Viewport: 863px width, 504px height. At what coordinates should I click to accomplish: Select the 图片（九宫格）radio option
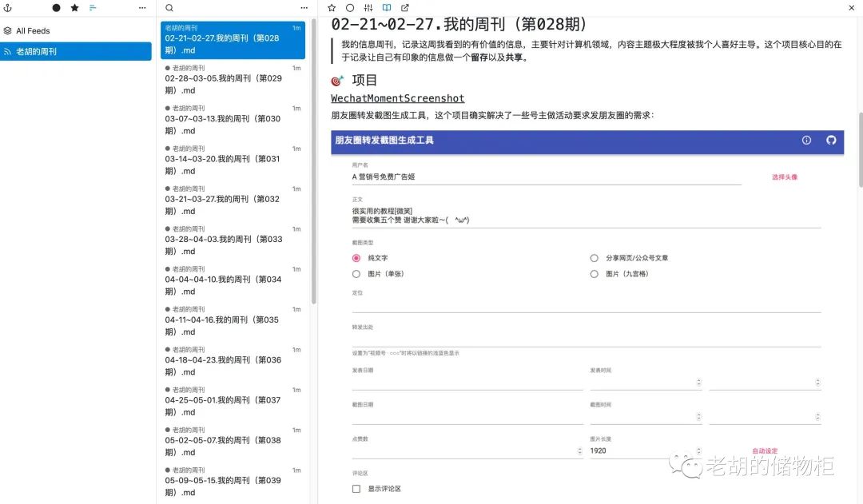click(595, 274)
